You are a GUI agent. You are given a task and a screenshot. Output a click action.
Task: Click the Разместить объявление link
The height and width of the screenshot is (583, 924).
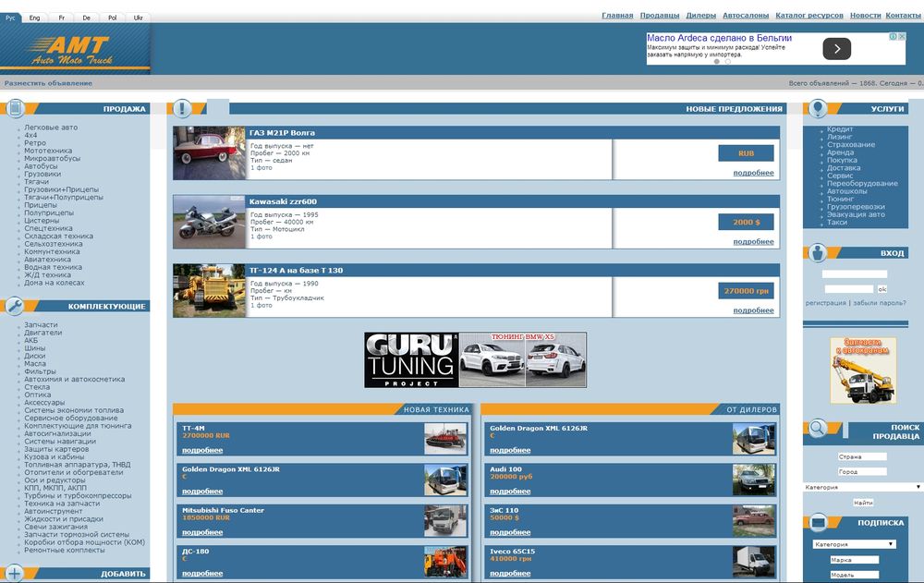click(x=48, y=83)
